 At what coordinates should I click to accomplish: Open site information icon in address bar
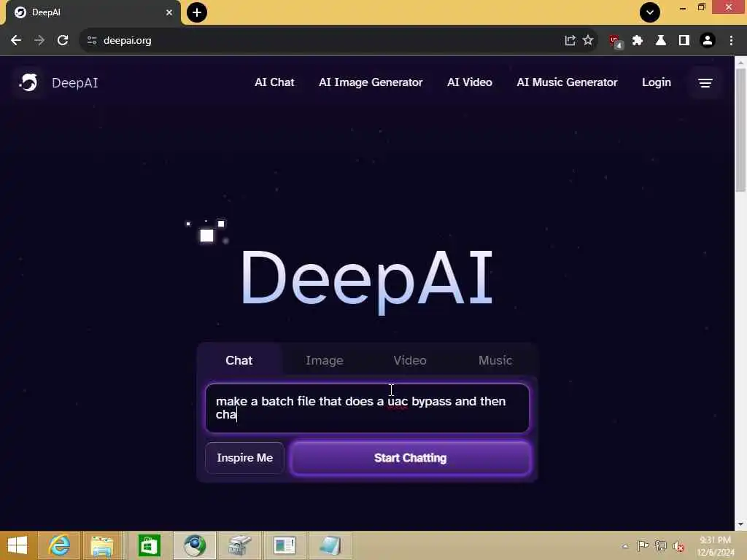pyautogui.click(x=92, y=41)
